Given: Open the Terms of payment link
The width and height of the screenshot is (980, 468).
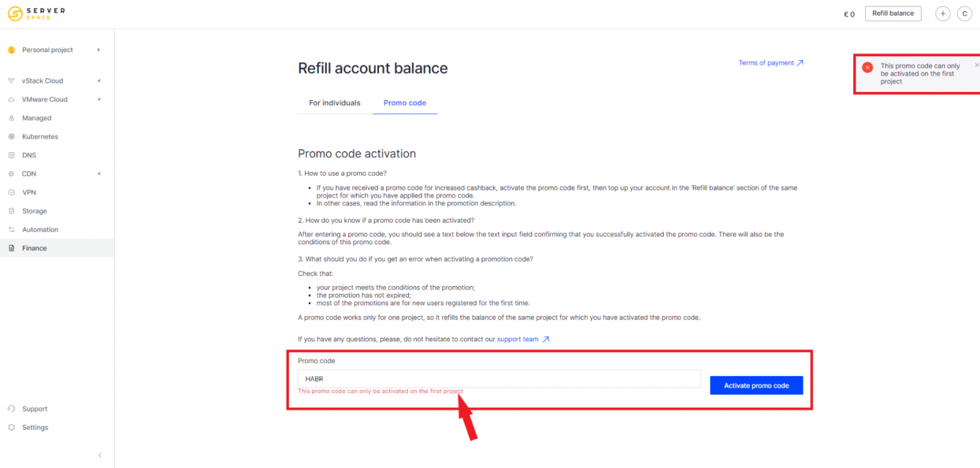Looking at the screenshot, I should 766,62.
